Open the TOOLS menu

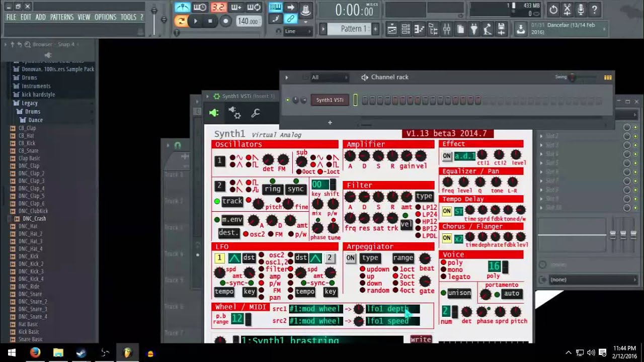[x=128, y=17]
